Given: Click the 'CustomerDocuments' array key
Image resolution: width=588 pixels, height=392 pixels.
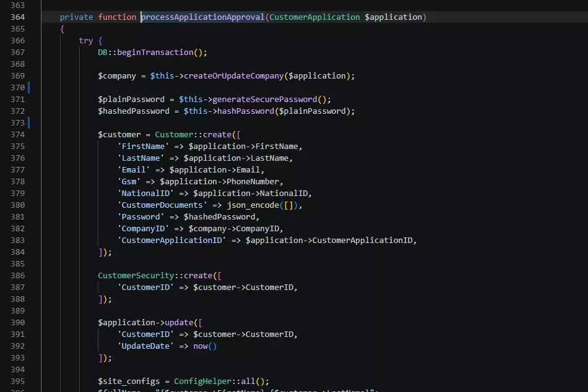Looking at the screenshot, I should point(162,205).
